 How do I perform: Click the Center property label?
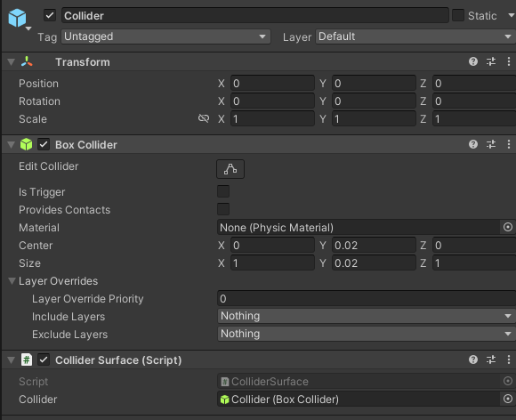[x=36, y=246]
